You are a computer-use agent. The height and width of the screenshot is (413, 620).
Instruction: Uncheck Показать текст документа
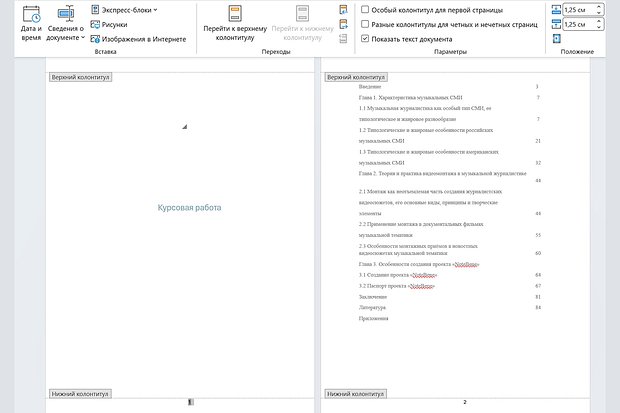[x=365, y=39]
